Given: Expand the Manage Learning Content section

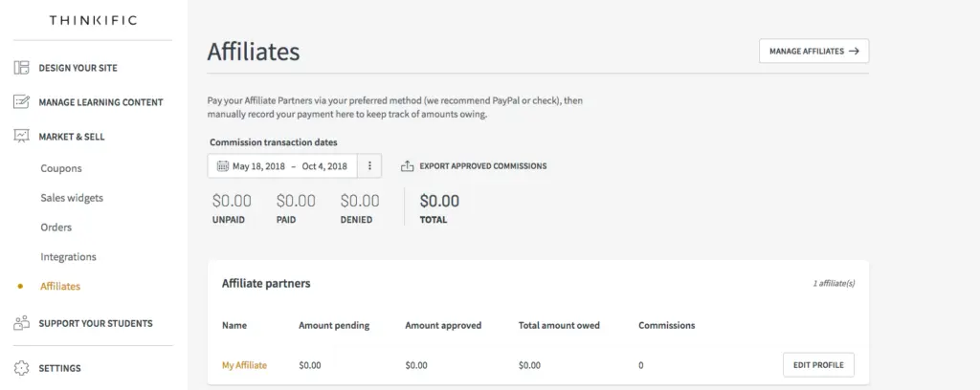Looking at the screenshot, I should pyautogui.click(x=100, y=102).
